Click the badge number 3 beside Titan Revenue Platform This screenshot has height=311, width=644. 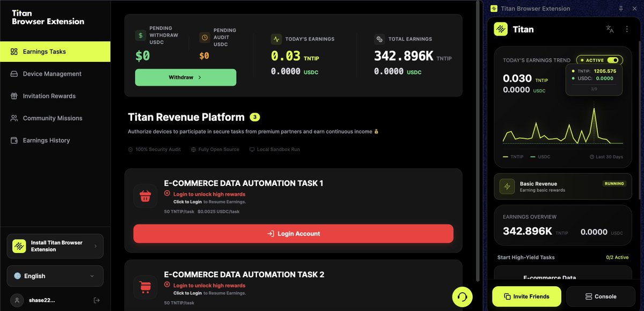click(255, 117)
